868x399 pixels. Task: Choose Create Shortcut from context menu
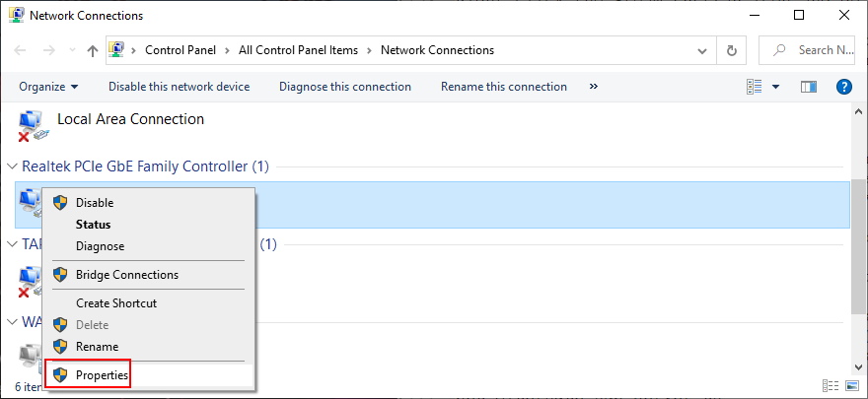115,303
